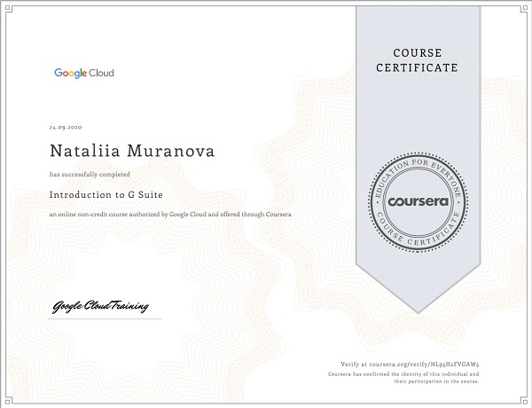Click the Google Cloud logo
Image resolution: width=532 pixels, height=408 pixels.
(x=83, y=73)
